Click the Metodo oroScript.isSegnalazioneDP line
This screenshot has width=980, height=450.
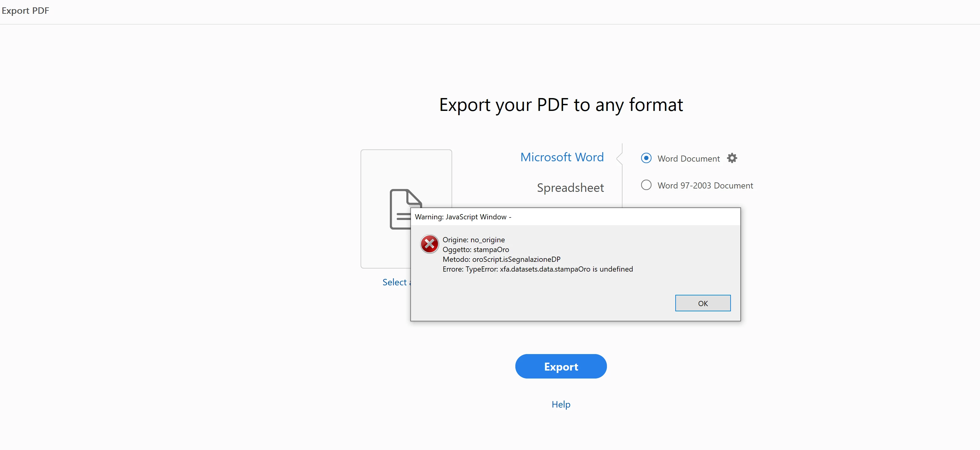tap(501, 259)
